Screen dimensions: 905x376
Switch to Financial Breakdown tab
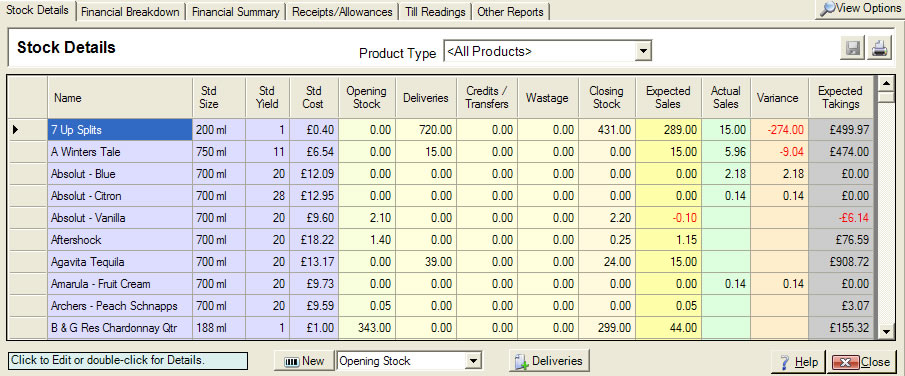coord(130,12)
